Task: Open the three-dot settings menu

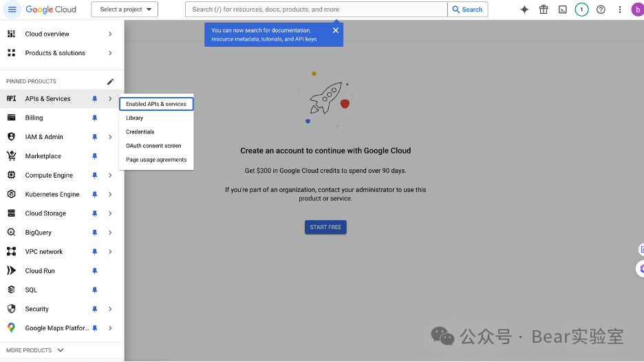Action: 620,10
